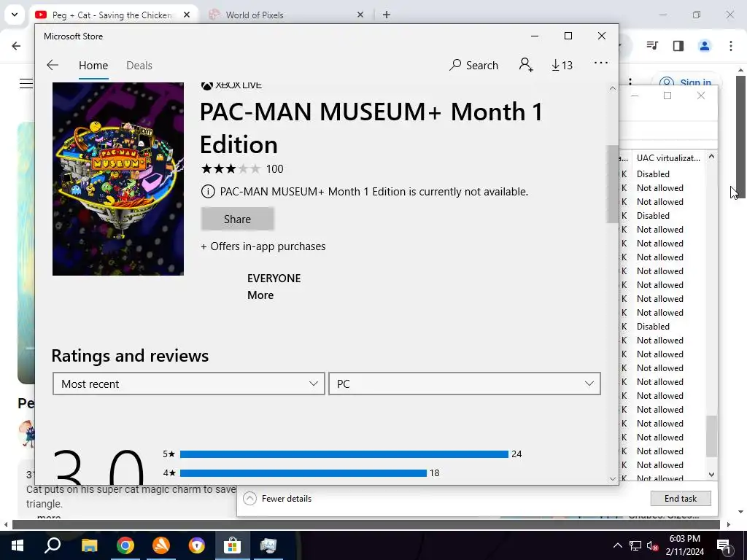
Task: Click the Store page scroll-up arrow
Action: pos(613,88)
